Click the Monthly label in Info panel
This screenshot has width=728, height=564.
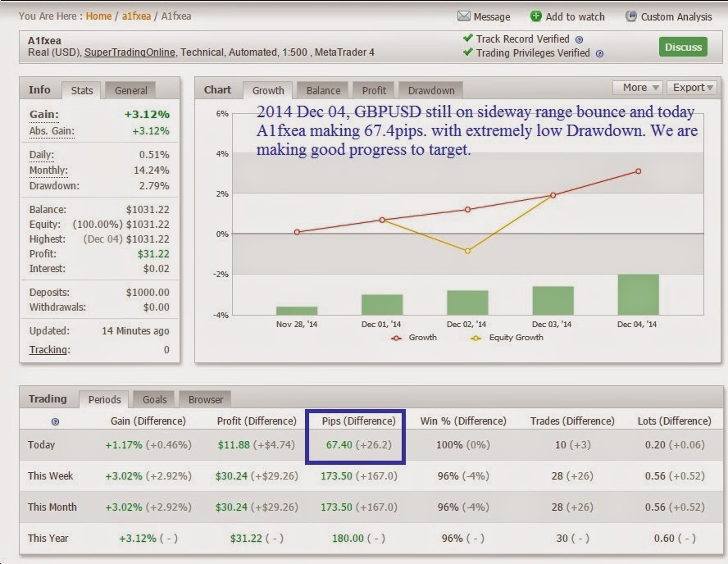(x=48, y=171)
